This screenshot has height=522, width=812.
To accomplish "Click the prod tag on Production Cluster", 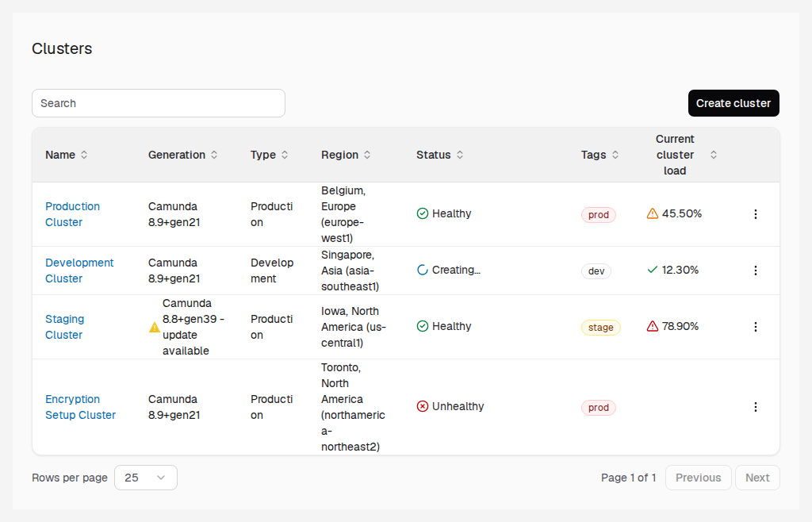I will pyautogui.click(x=599, y=215).
